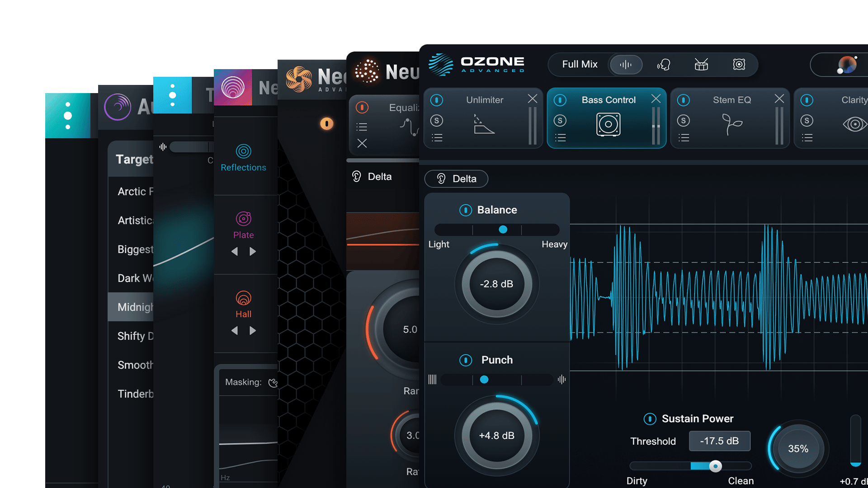Image resolution: width=868 pixels, height=488 pixels.
Task: Open Unlimiter module list menu icon
Action: [437, 138]
